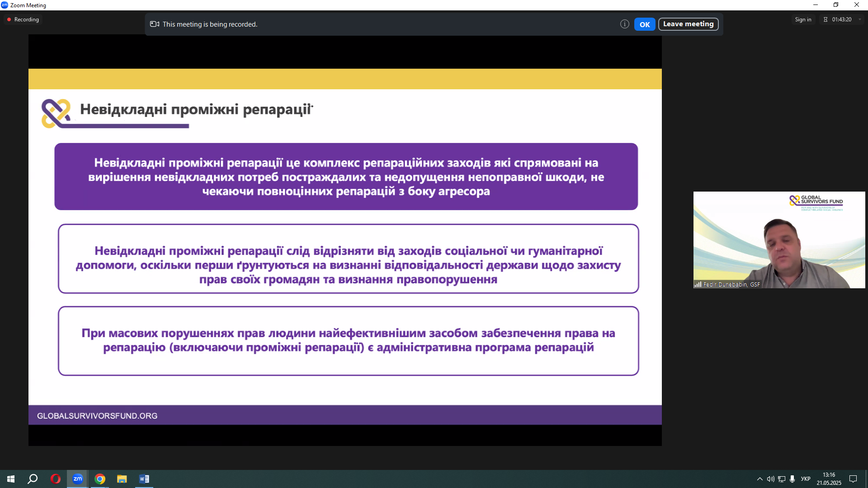The image size is (868, 488).
Task: Click the info icon on the recording banner
Action: tap(625, 24)
